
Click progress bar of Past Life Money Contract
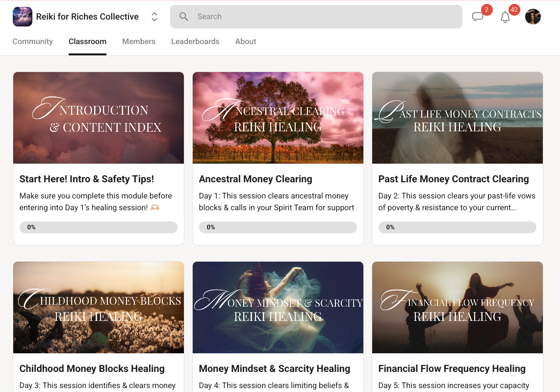(458, 227)
